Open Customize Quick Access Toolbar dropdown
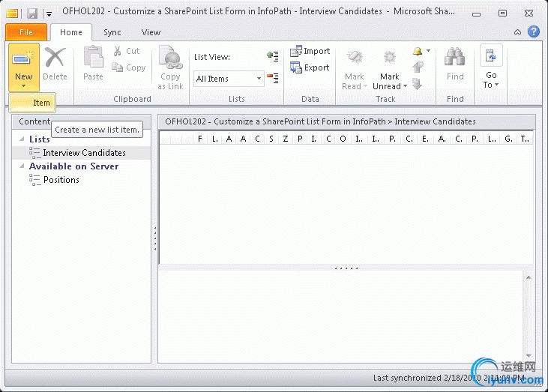 click(49, 14)
